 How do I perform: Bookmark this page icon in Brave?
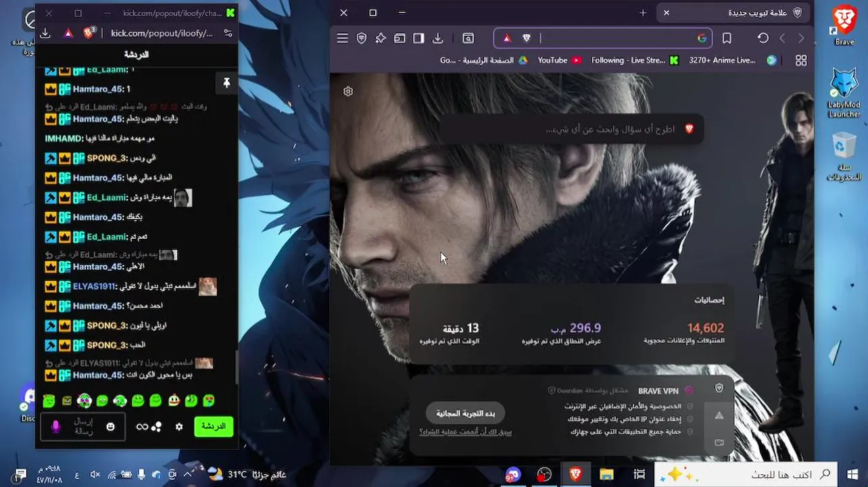click(x=727, y=39)
